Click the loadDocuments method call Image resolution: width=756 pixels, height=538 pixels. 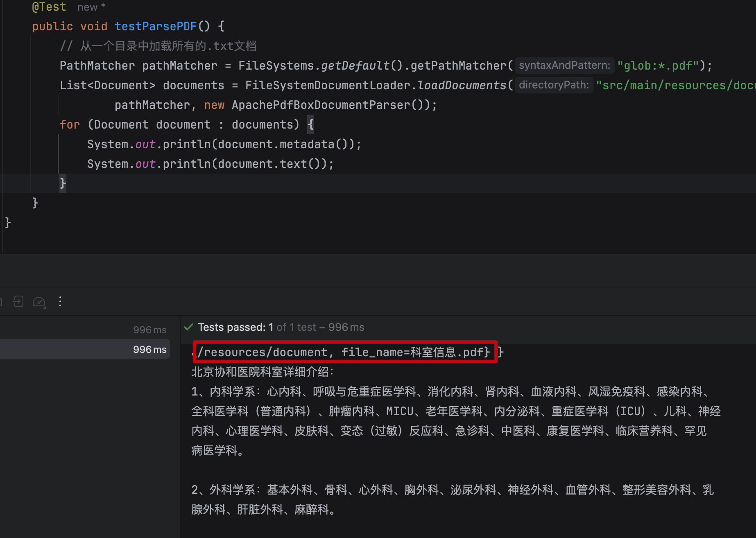(x=462, y=85)
